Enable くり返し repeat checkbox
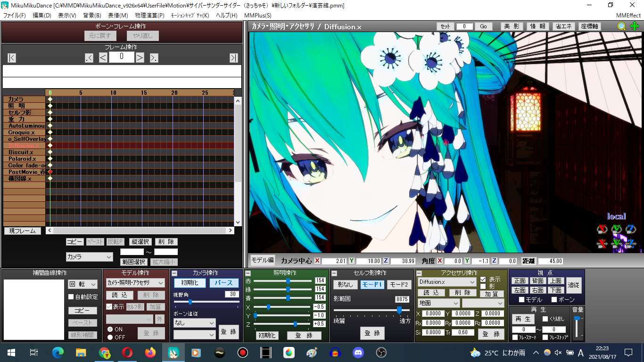 click(x=545, y=319)
